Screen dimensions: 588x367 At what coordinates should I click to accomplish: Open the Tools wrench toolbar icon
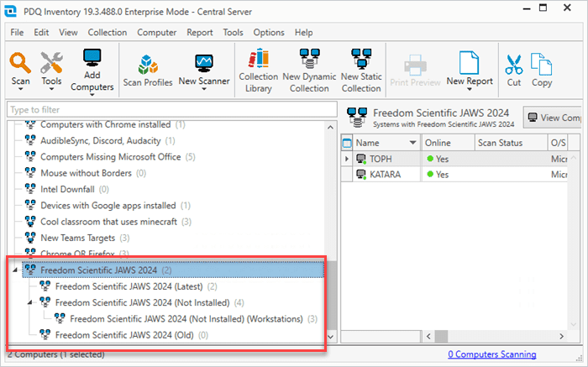point(51,63)
